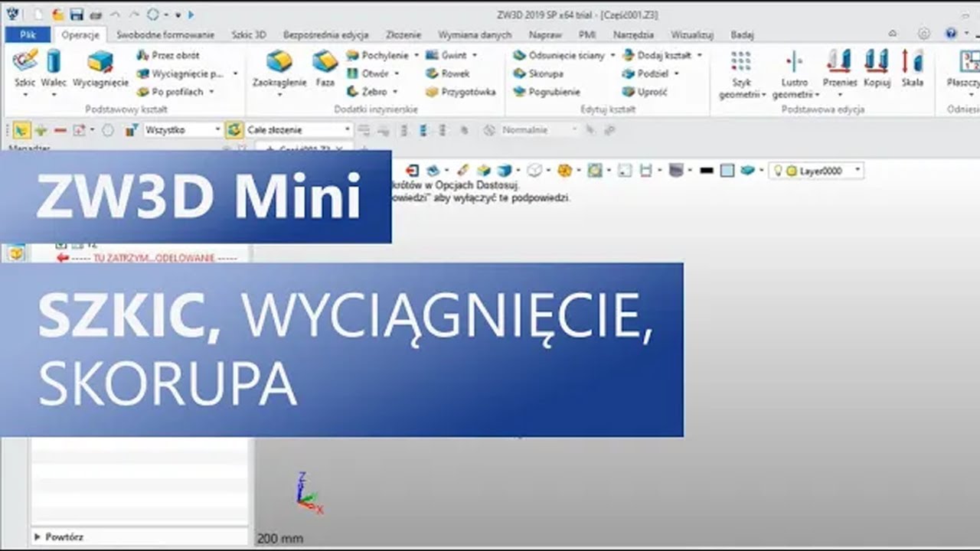Open the Przygotówka stock tool

click(x=461, y=92)
